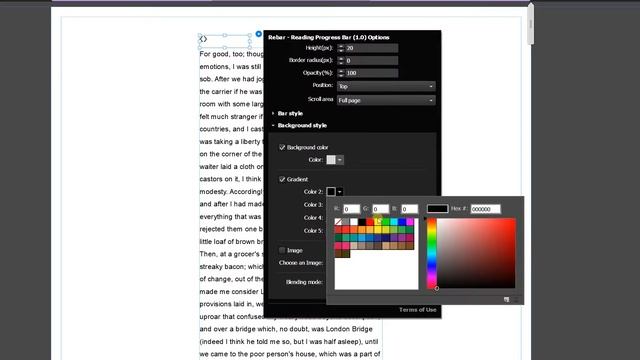Viewport: 640px width, 360px height.
Task: Enable the Image checkbox
Action: pos(282,250)
